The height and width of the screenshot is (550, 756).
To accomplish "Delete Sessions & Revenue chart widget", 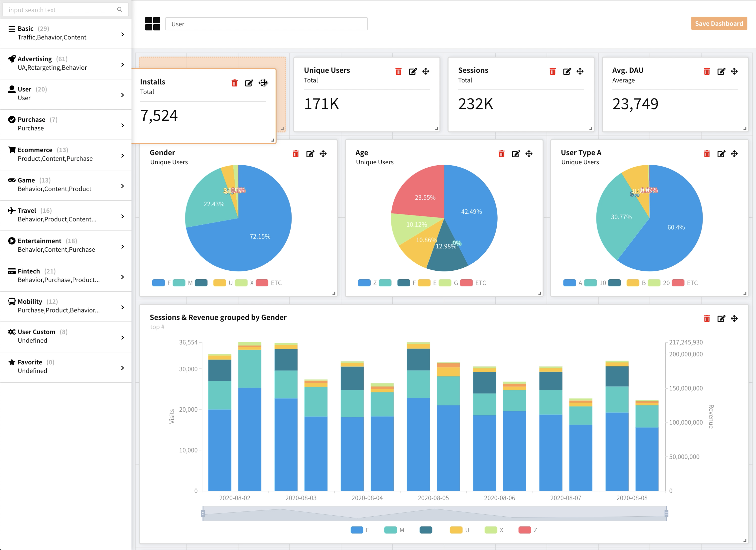I will pos(707,319).
